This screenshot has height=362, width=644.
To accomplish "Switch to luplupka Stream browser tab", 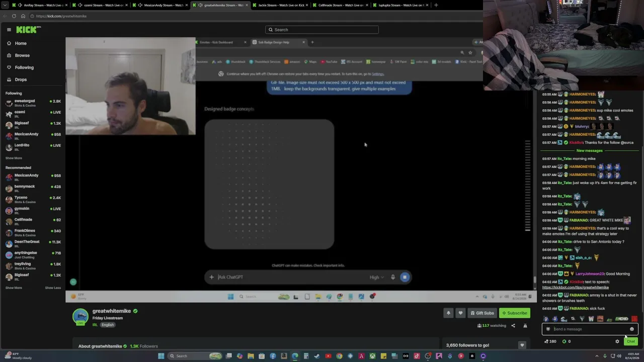I will 401,5.
